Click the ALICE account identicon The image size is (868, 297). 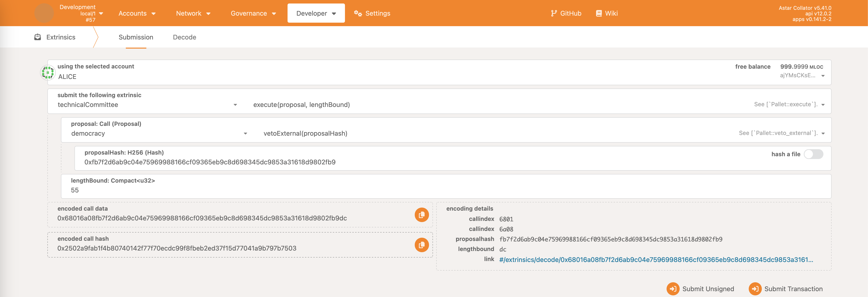(48, 72)
